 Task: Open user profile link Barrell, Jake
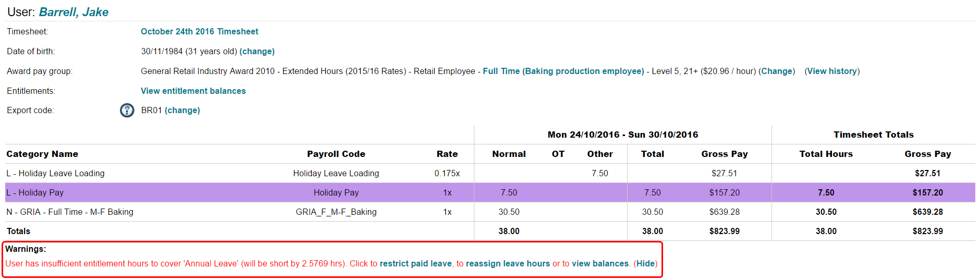coord(74,12)
